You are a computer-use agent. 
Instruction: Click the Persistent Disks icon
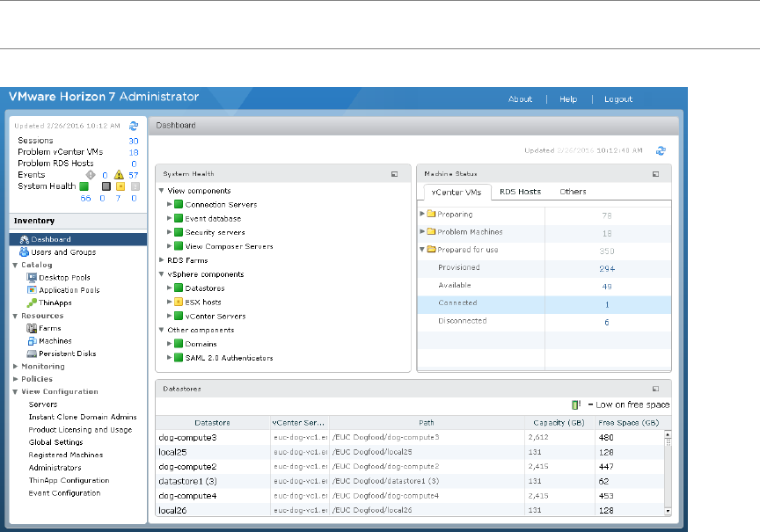[32, 353]
